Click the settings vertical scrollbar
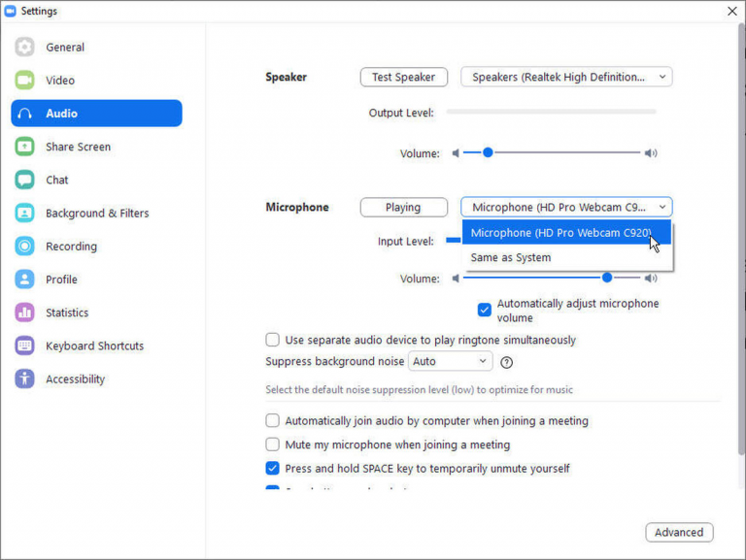The height and width of the screenshot is (560, 746). [x=741, y=240]
